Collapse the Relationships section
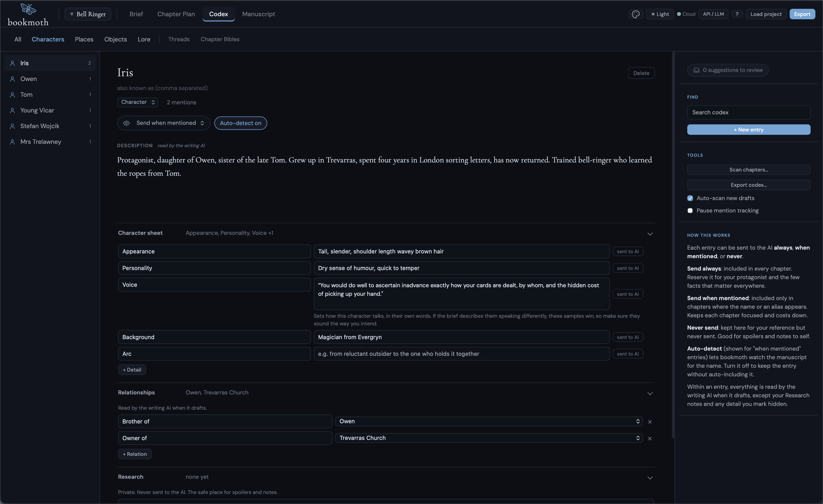The width and height of the screenshot is (823, 504). coord(650,393)
